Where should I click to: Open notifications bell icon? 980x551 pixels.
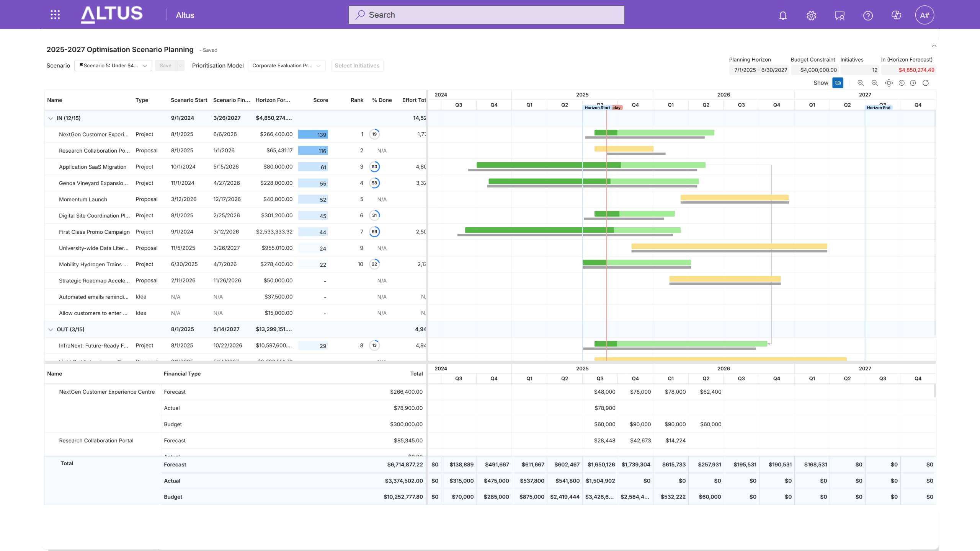(783, 15)
